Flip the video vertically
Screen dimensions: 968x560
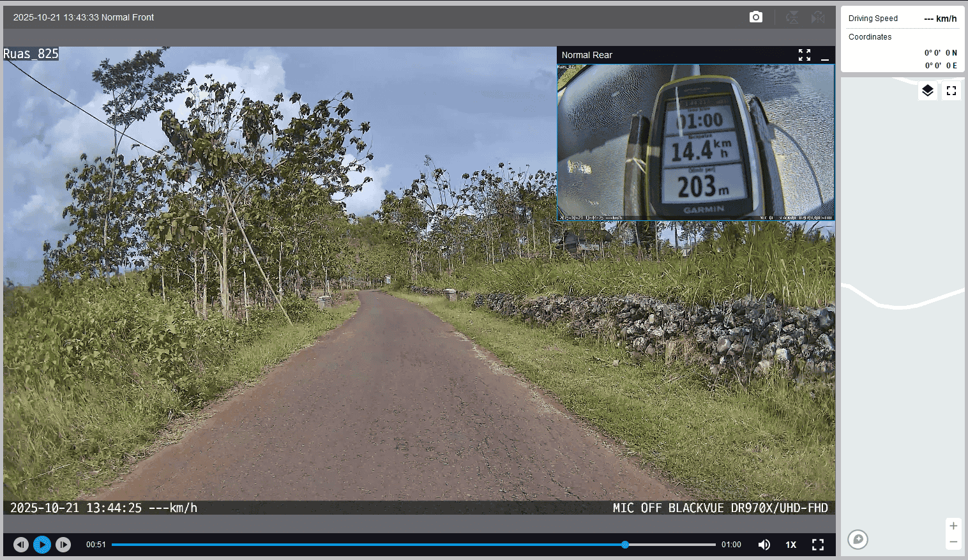[792, 17]
